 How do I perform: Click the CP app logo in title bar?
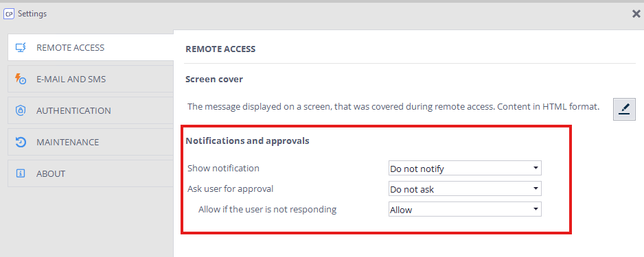pyautogui.click(x=9, y=14)
